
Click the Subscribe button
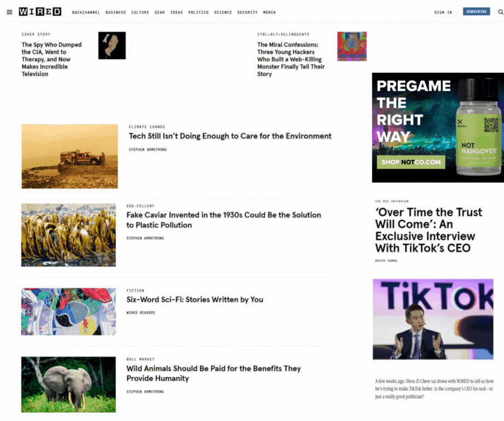click(x=476, y=11)
